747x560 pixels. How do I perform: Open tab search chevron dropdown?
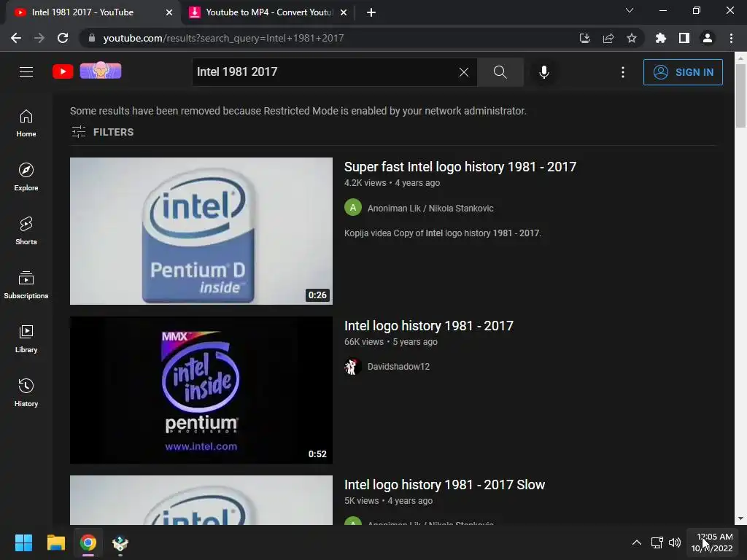[630, 10]
